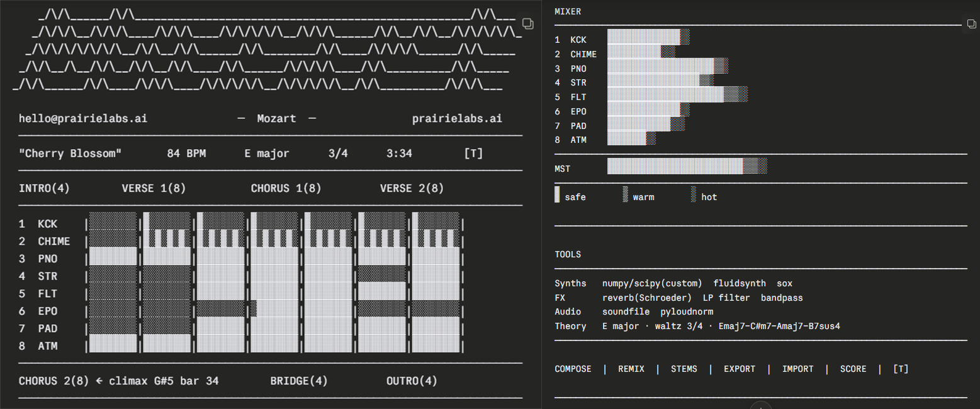Screen dimensions: 980x409
Task: Choose EXPORT in the command row
Action: [740, 369]
